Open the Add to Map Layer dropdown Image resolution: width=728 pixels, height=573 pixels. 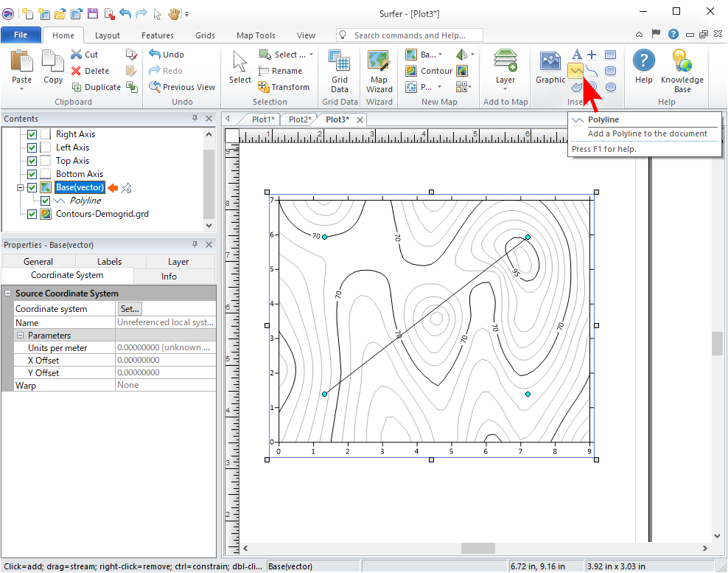pos(505,80)
